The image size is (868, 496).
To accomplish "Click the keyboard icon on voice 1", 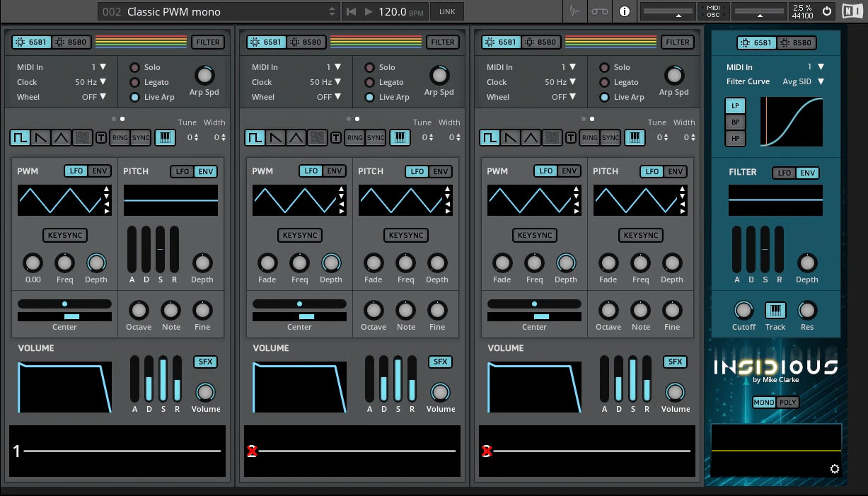I will [166, 137].
